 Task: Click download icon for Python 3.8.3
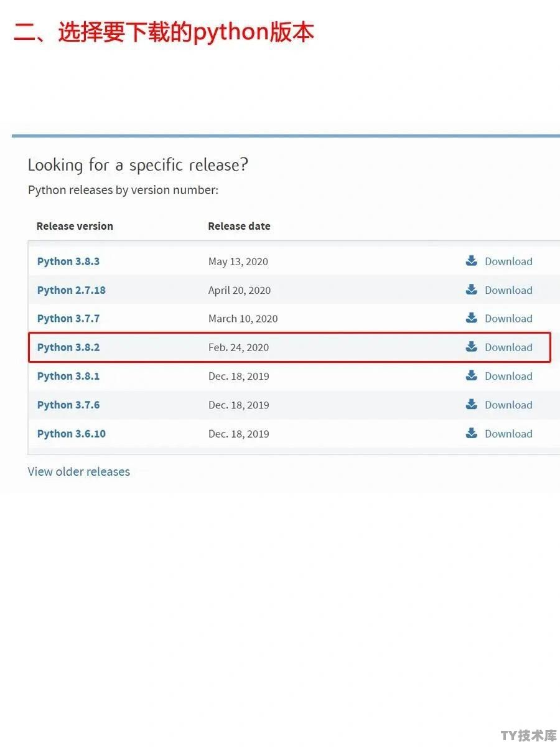click(x=472, y=261)
